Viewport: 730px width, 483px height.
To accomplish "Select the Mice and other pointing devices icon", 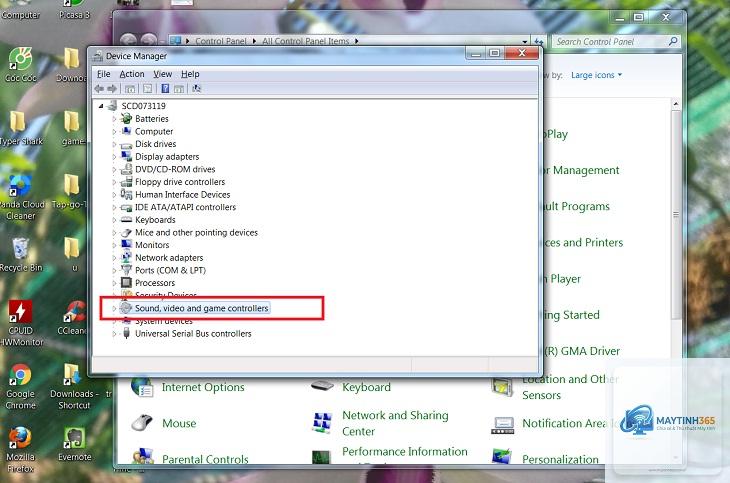I will tap(126, 232).
